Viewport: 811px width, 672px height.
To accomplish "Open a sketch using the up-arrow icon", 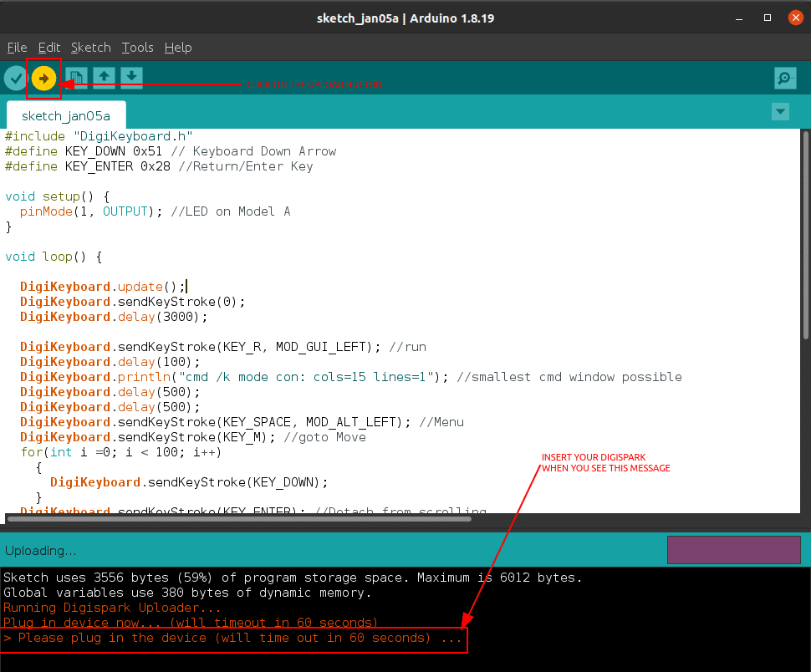I will [104, 78].
